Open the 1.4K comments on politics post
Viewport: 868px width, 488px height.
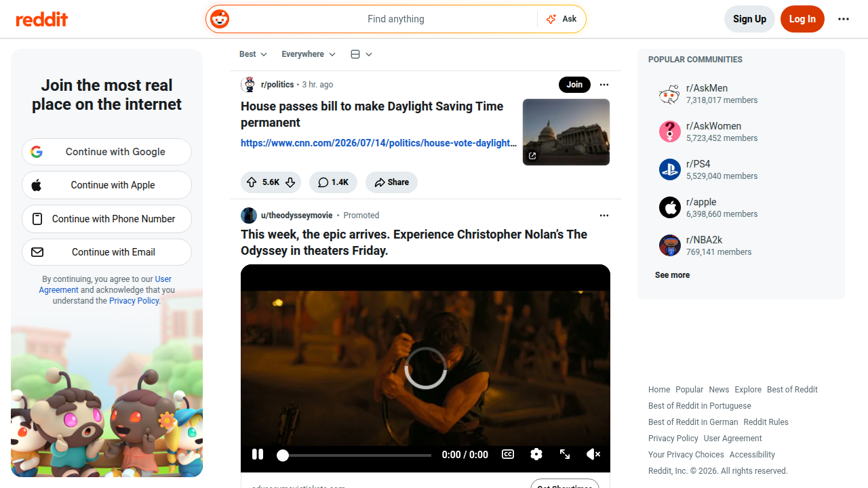coord(333,182)
